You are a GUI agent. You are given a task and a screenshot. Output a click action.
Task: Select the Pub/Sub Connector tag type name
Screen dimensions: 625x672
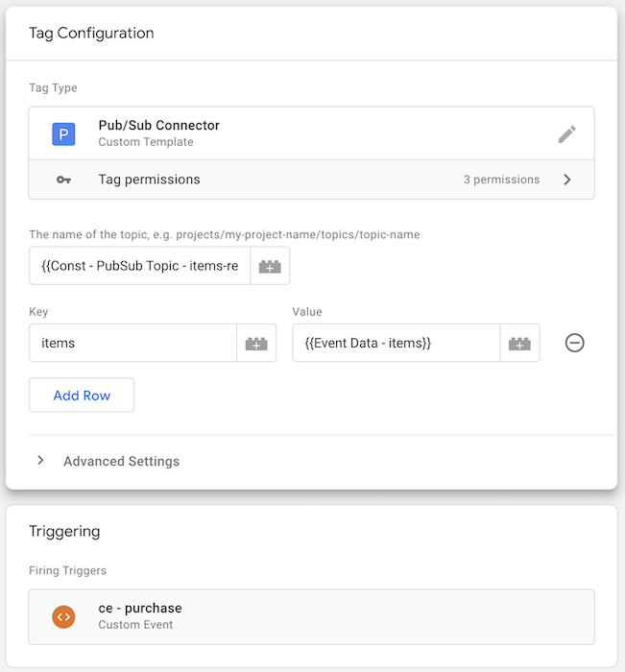pos(159,126)
